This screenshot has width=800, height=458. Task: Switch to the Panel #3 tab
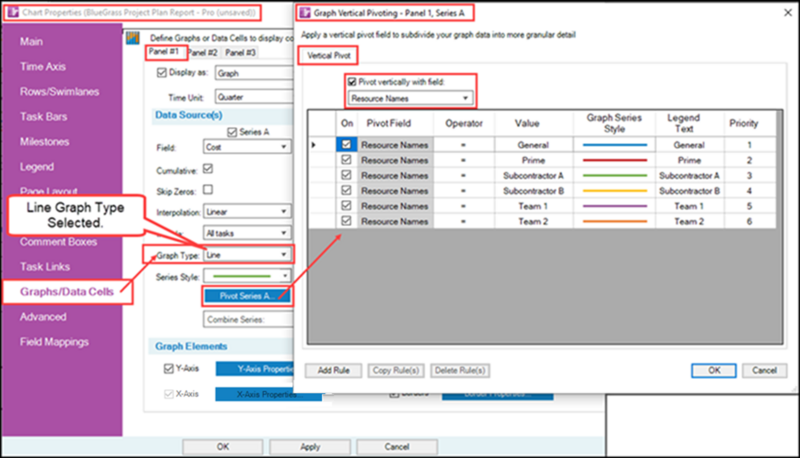click(x=240, y=53)
